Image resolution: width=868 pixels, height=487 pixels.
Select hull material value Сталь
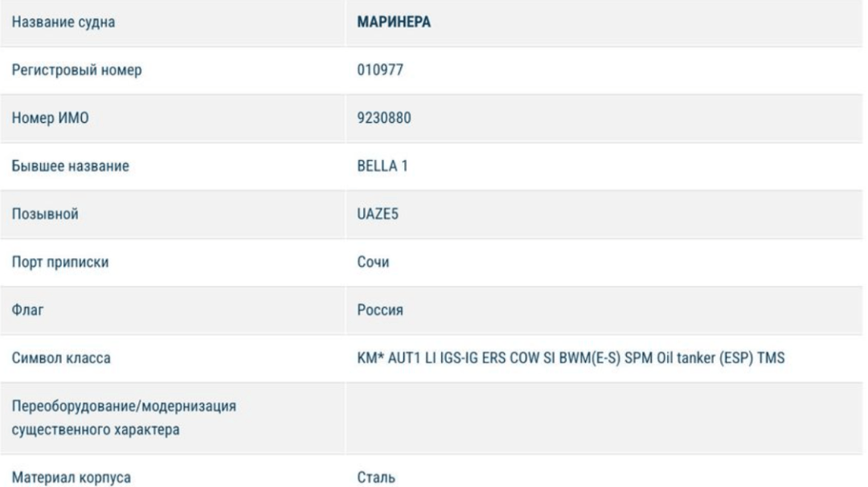coord(373,476)
